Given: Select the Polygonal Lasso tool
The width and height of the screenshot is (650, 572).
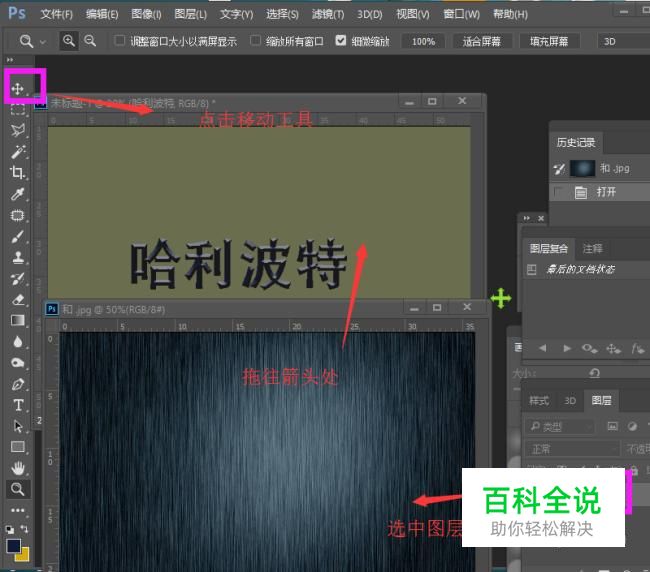Looking at the screenshot, I should point(17,131).
